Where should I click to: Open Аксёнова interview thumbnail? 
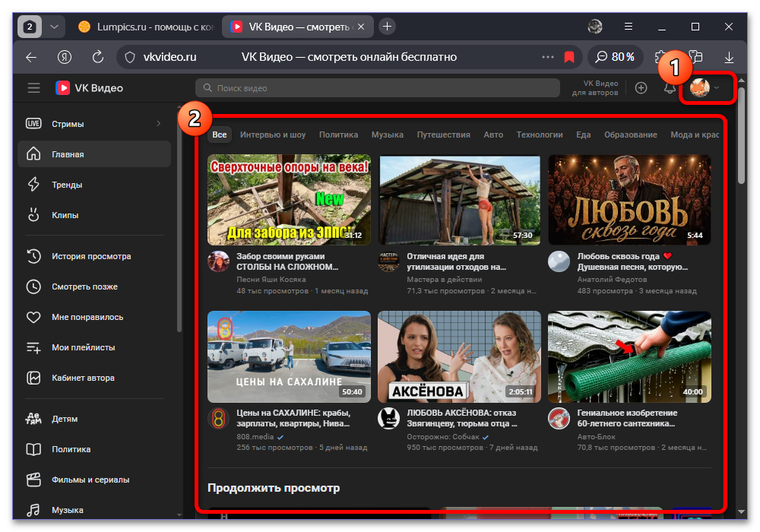pyautogui.click(x=459, y=356)
